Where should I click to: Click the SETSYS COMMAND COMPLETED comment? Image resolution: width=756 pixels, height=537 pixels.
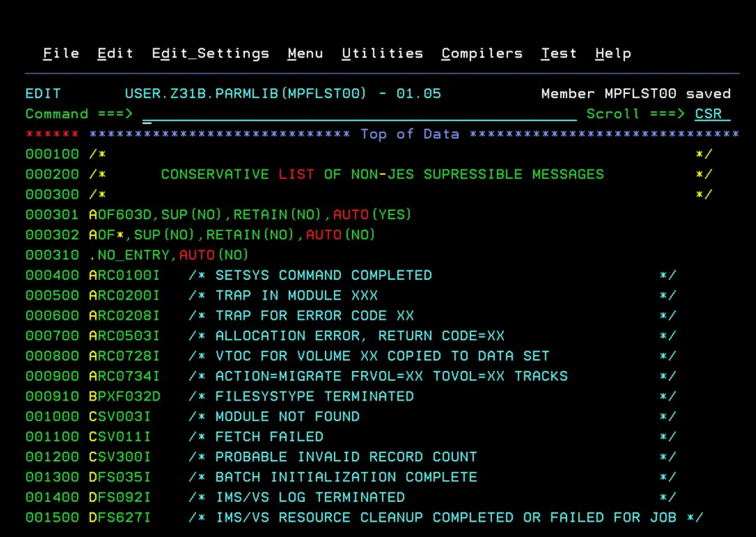click(323, 275)
